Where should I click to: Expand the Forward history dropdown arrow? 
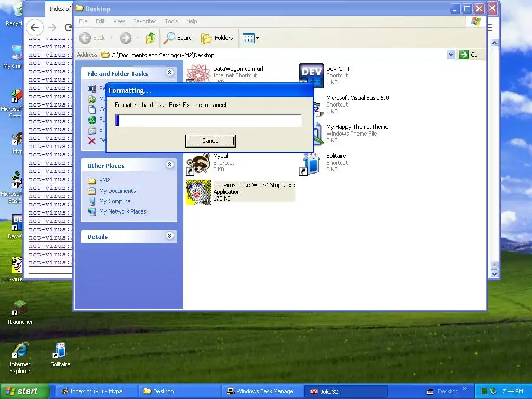tap(137, 38)
